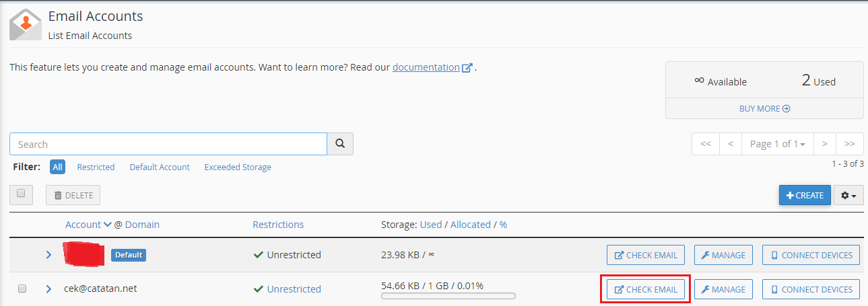
Task: Select the cek@catatan.net account checkbox
Action: pyautogui.click(x=22, y=289)
